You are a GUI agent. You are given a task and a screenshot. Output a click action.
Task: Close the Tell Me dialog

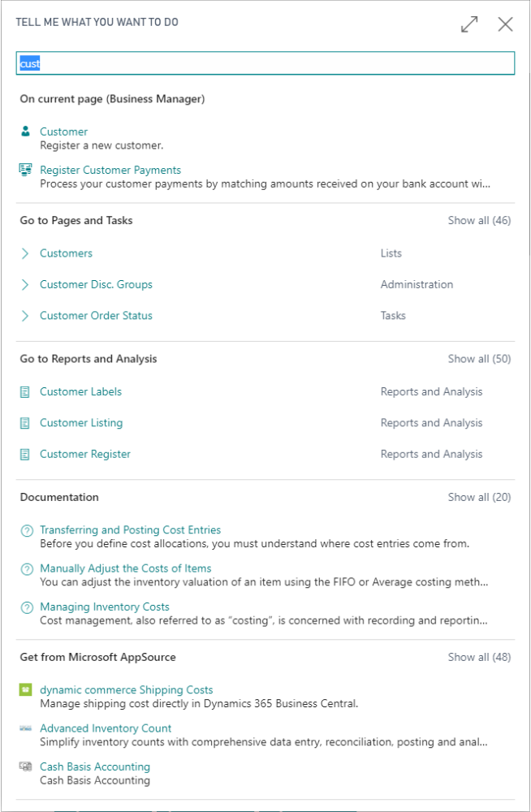505,24
